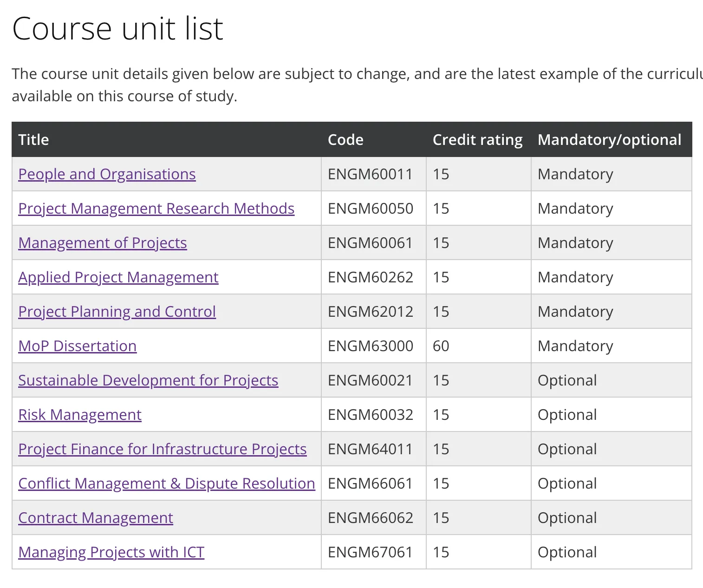The image size is (703, 588).
Task: Select the Risk Management course link
Action: pos(79,415)
